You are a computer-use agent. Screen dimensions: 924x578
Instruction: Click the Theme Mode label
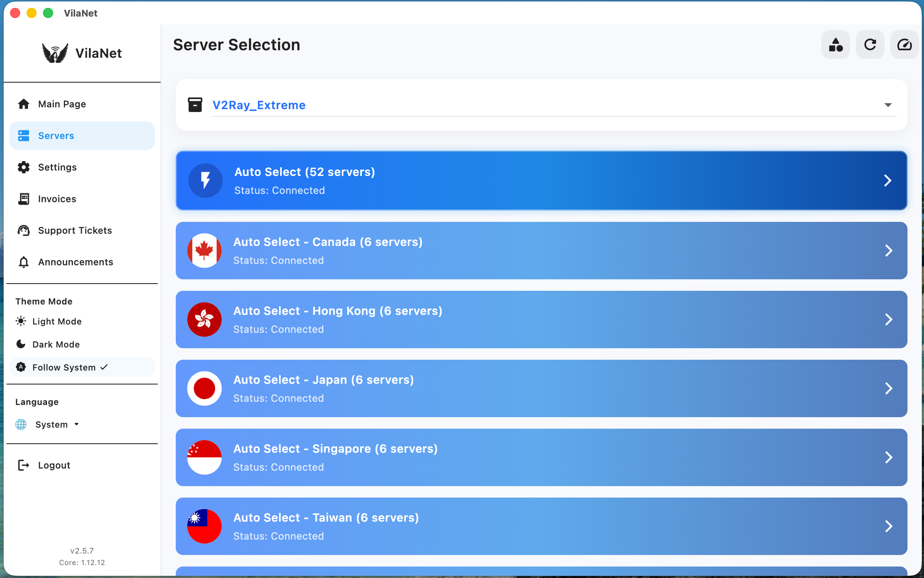44,301
